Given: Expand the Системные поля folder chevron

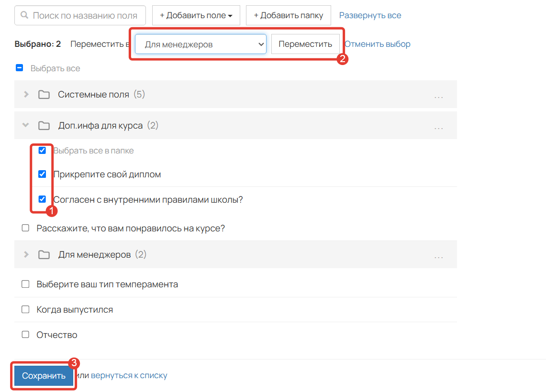Looking at the screenshot, I should tap(26, 94).
